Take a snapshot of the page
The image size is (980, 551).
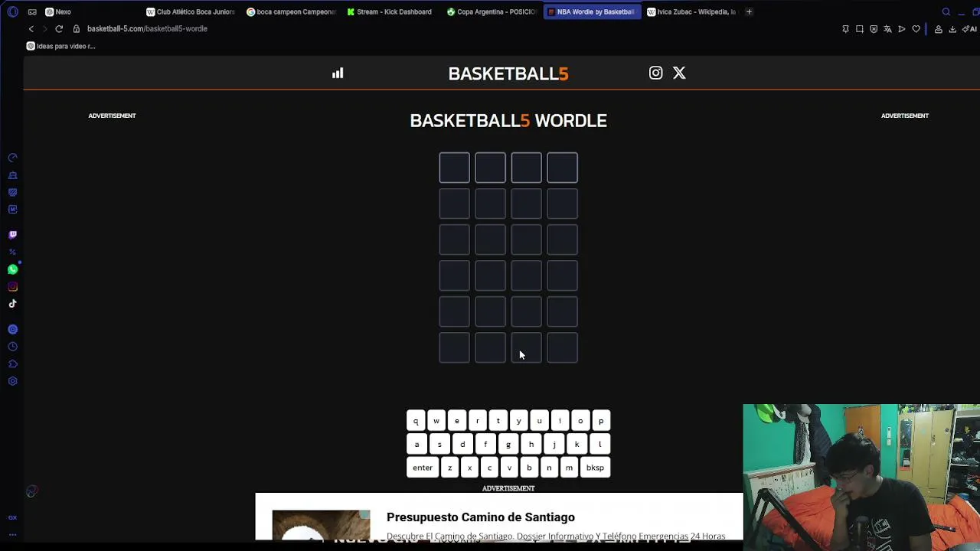click(860, 29)
